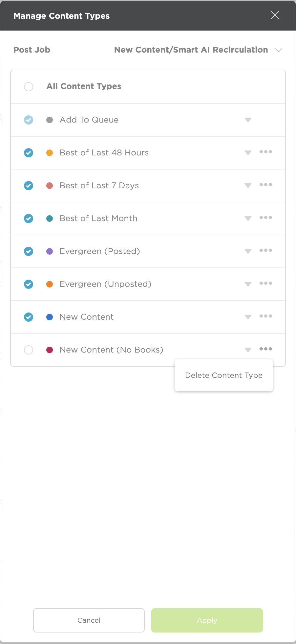This screenshot has height=644, width=296.
Task: Select the All Content Types radio option
Action: coord(29,87)
